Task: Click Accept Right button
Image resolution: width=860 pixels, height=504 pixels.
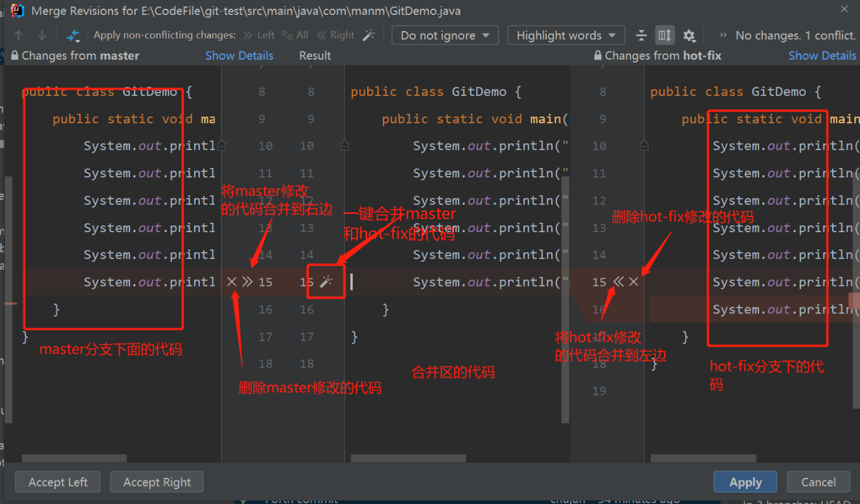Action: (157, 482)
